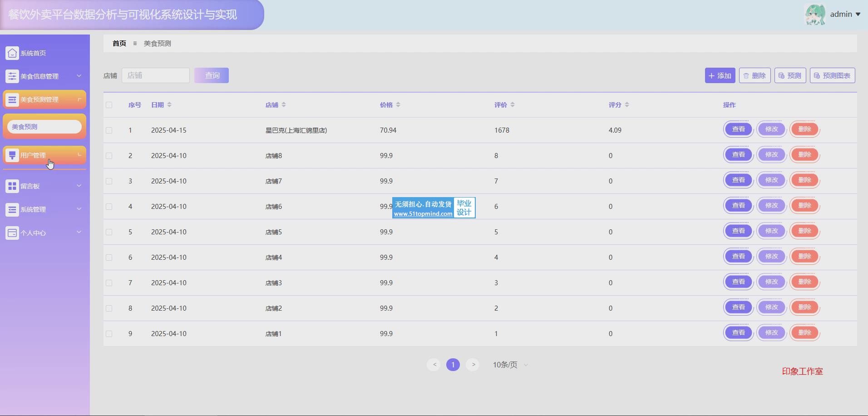Screen dimensions: 868x416
Task: Click the admin avatar image
Action: (814, 15)
